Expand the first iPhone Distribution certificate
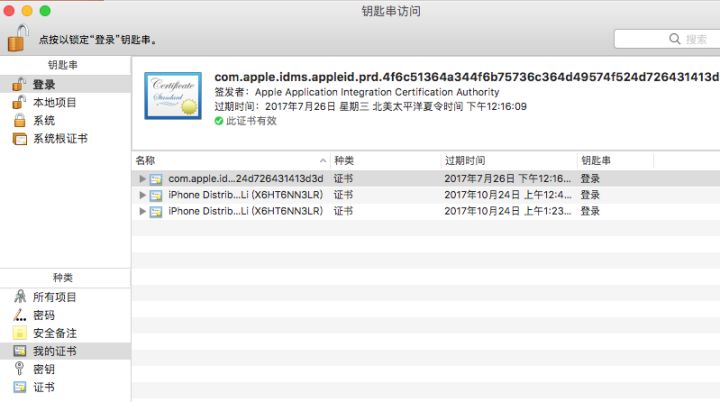Viewport: 720px width, 402px height. pos(143,195)
